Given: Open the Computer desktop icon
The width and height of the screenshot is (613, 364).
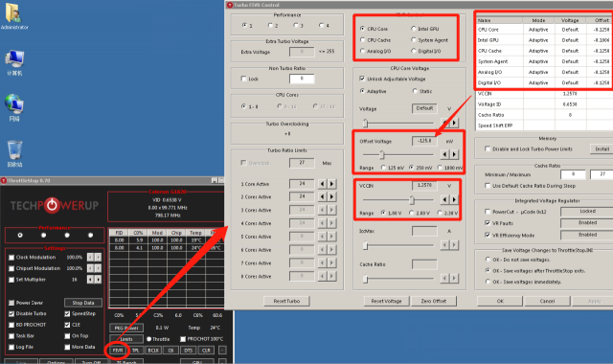Looking at the screenshot, I should tap(14, 62).
